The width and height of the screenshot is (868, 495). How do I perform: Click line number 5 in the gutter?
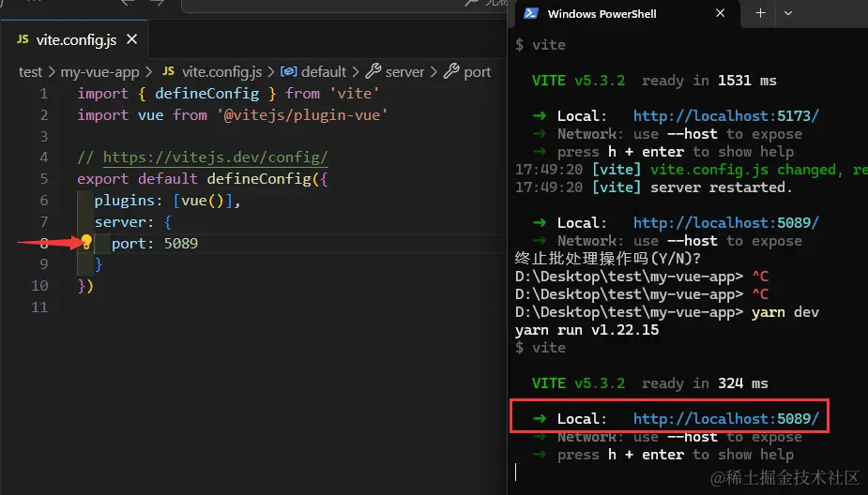44,179
